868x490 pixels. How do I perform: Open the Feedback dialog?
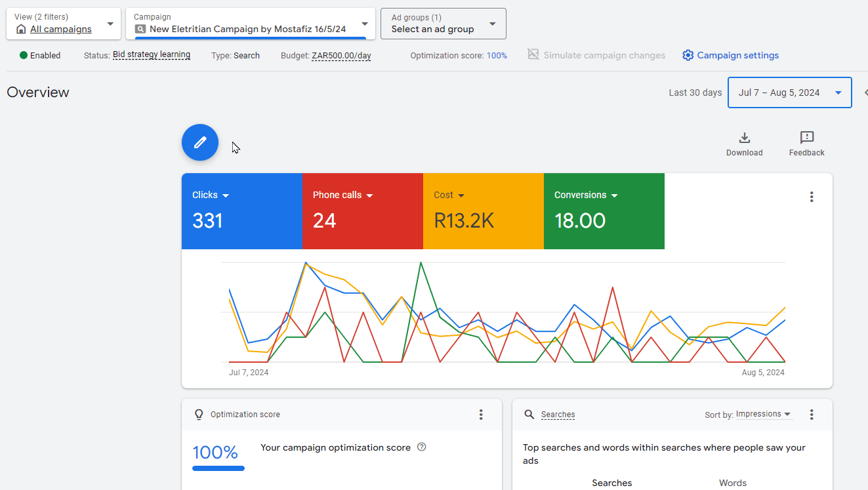[806, 144]
